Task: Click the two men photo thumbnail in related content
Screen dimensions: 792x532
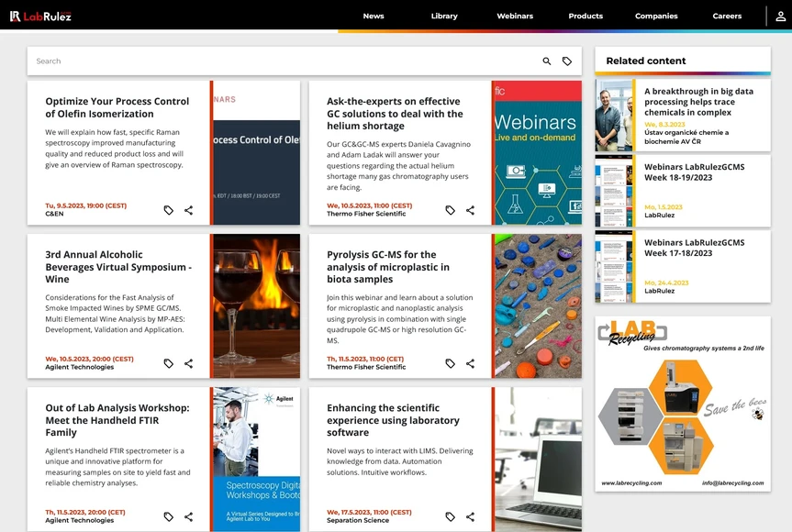Action: (x=614, y=116)
